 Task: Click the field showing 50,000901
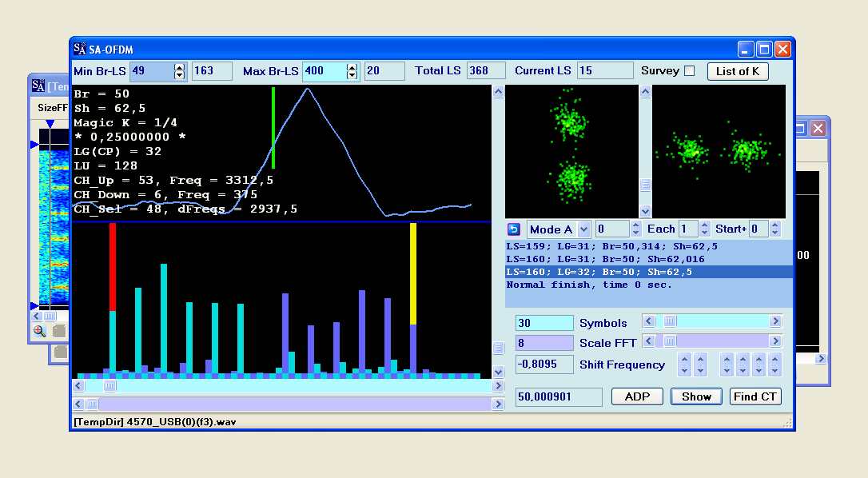pyautogui.click(x=559, y=396)
